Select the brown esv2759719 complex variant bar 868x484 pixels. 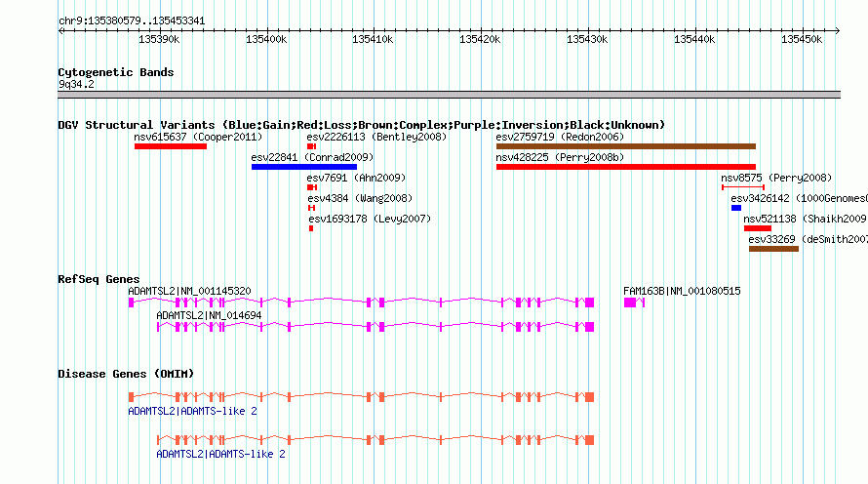(x=626, y=146)
